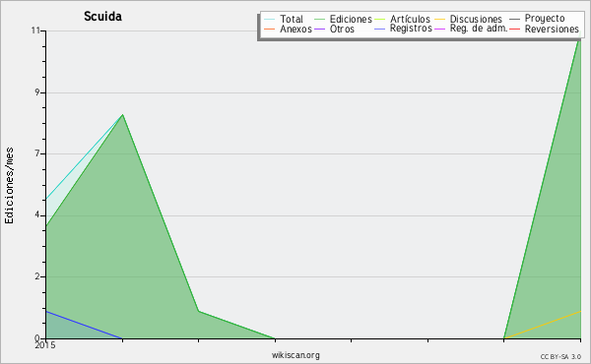Click the red Reversiones color line swatch
591x364 pixels.
pos(514,29)
